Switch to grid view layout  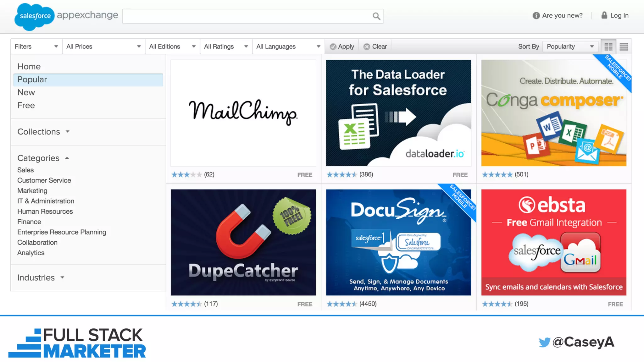coord(608,47)
